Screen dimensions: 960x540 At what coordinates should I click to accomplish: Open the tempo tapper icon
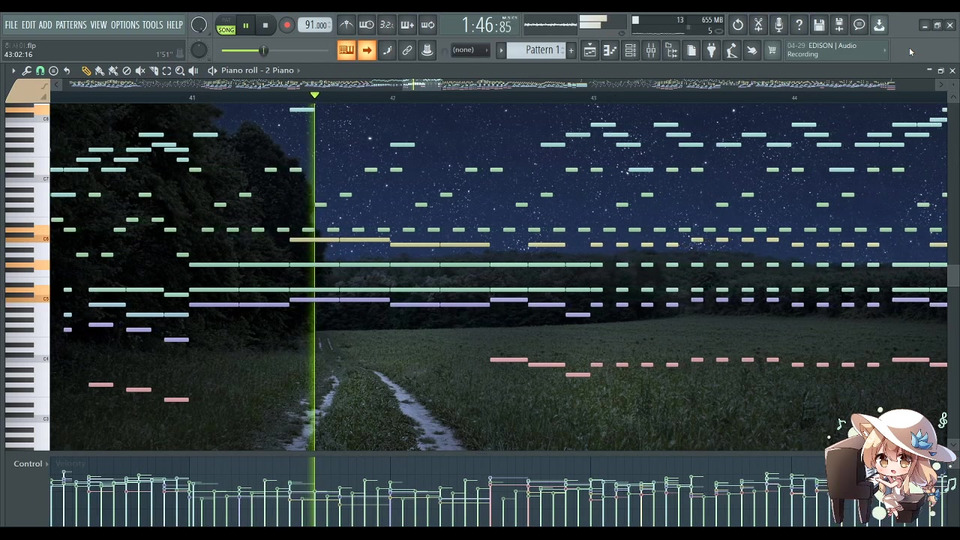pyautogui.click(x=732, y=50)
